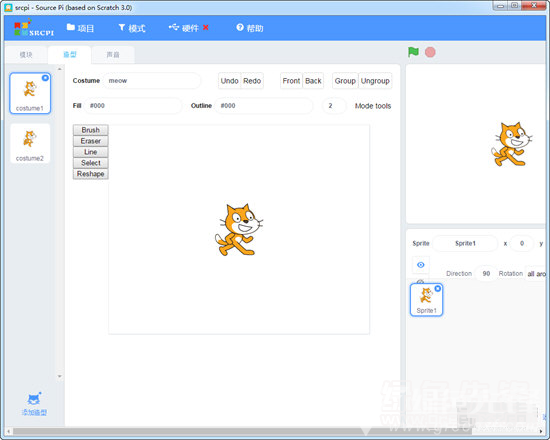Click the Ungroup button

click(x=375, y=81)
